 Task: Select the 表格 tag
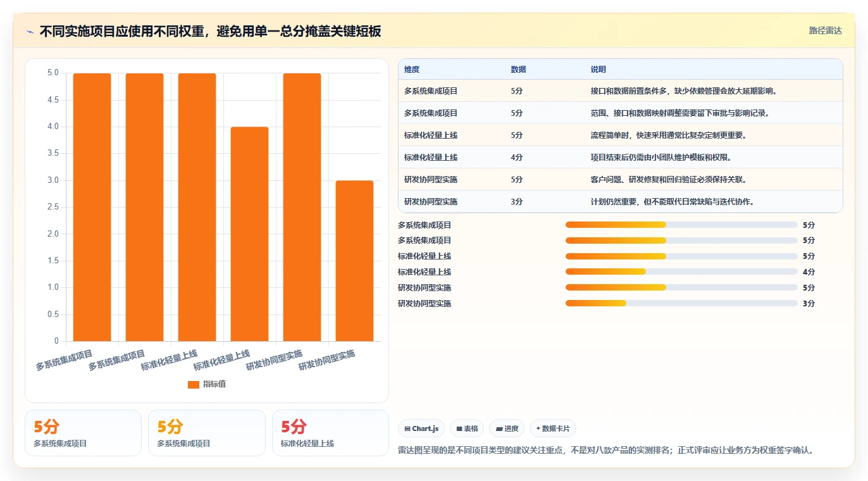click(x=467, y=428)
